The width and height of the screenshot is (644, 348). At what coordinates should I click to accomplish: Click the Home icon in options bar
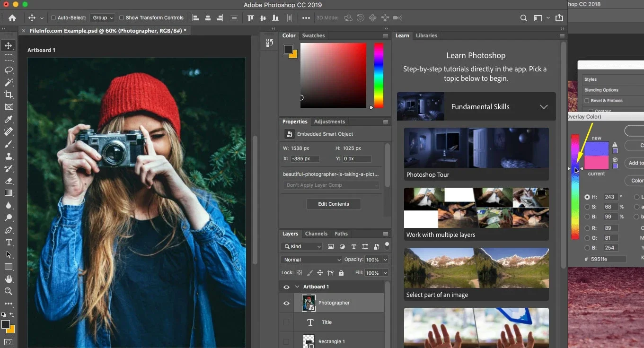click(12, 18)
